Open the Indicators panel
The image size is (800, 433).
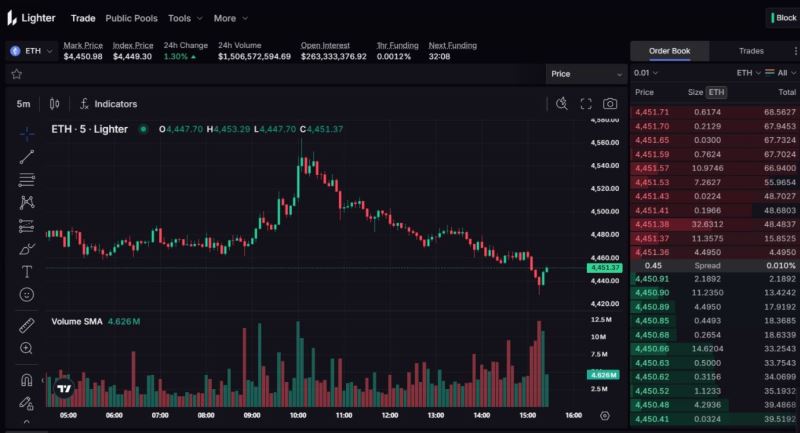pos(108,104)
